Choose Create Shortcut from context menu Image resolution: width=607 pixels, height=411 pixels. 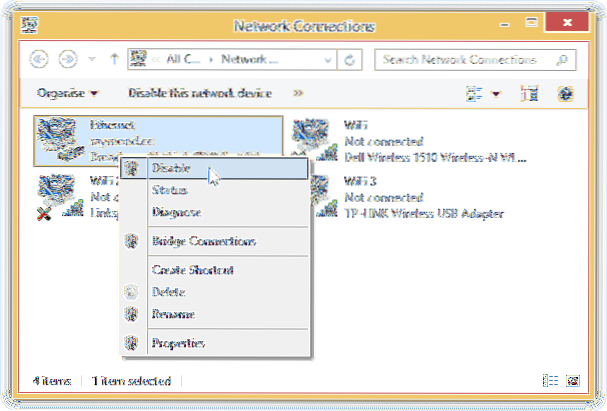pos(214,270)
